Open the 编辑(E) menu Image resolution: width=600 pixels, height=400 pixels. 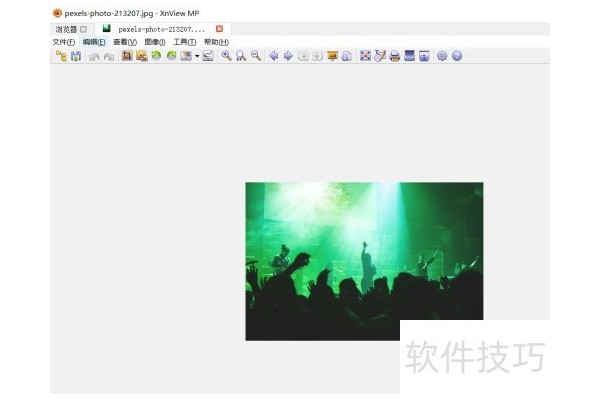94,42
